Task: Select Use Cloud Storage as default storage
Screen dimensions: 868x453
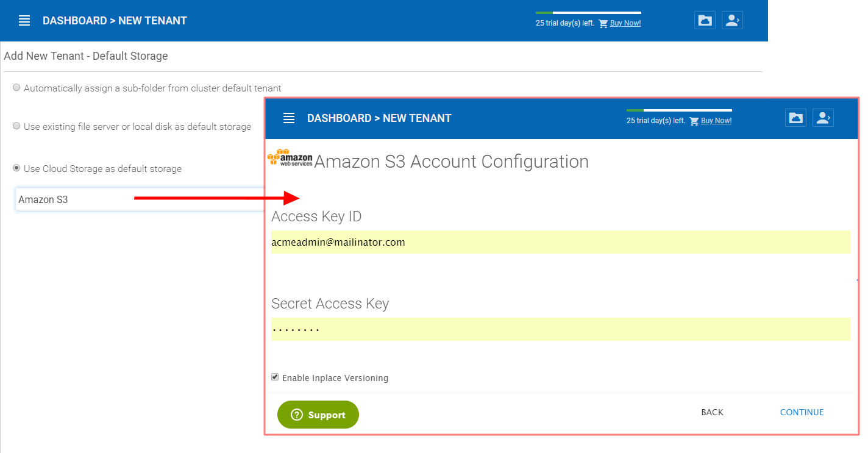Action: 16,168
